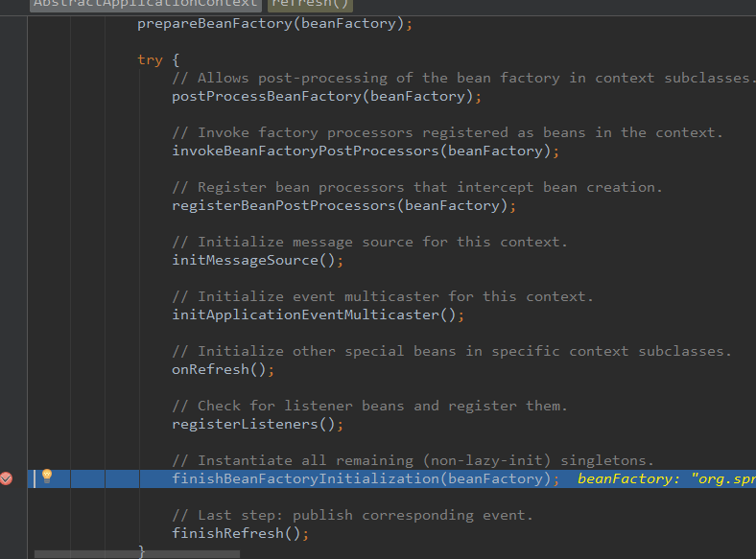Click the try keyword
The image size is (756, 559).
(x=150, y=59)
